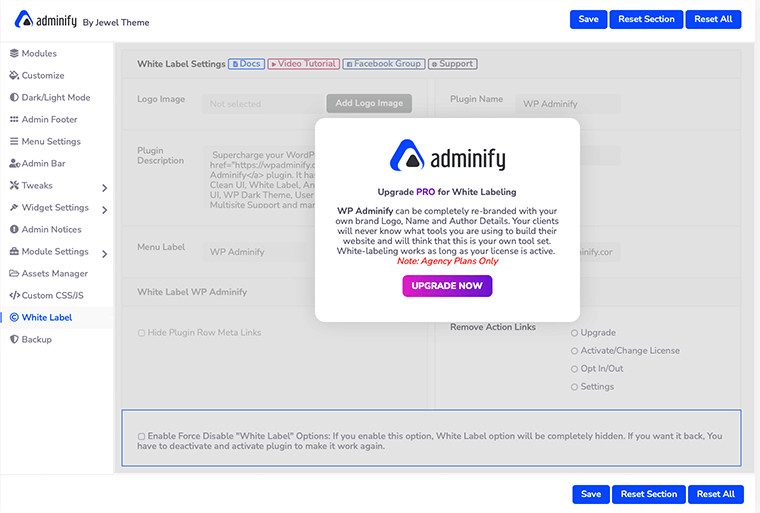The image size is (760, 513).
Task: Click the Custom CSS/JS code icon
Action: pos(14,296)
